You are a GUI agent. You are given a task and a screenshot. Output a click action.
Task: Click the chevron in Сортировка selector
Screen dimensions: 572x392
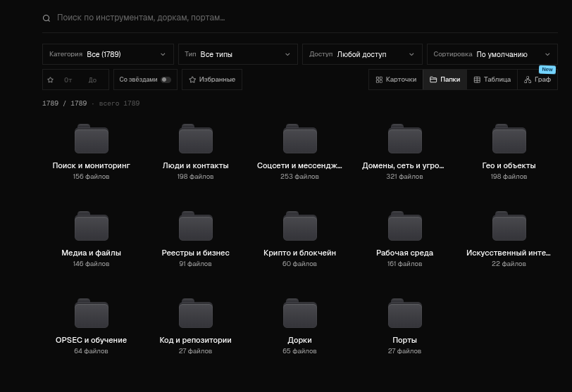[547, 54]
